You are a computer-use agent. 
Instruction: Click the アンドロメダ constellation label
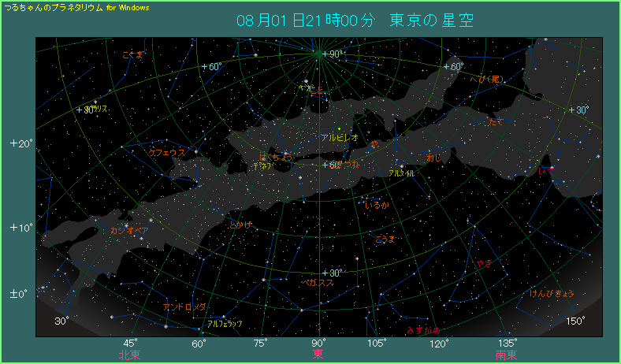click(184, 306)
